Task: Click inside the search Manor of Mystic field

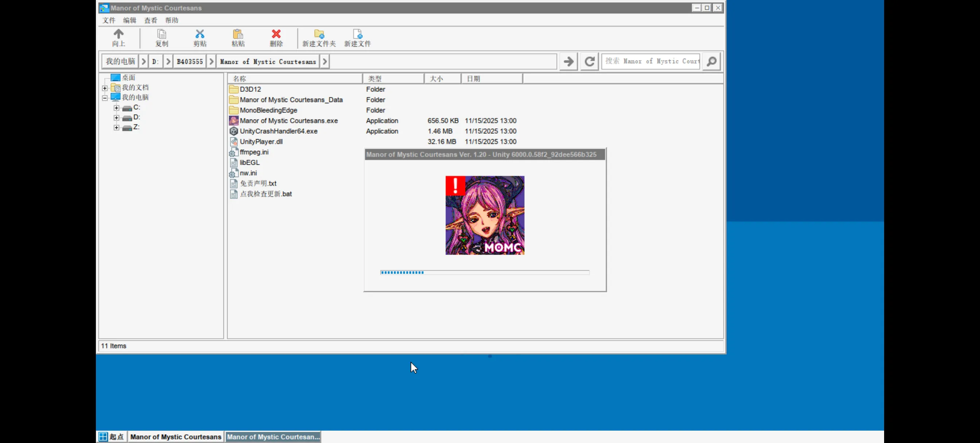Action: [x=651, y=62]
